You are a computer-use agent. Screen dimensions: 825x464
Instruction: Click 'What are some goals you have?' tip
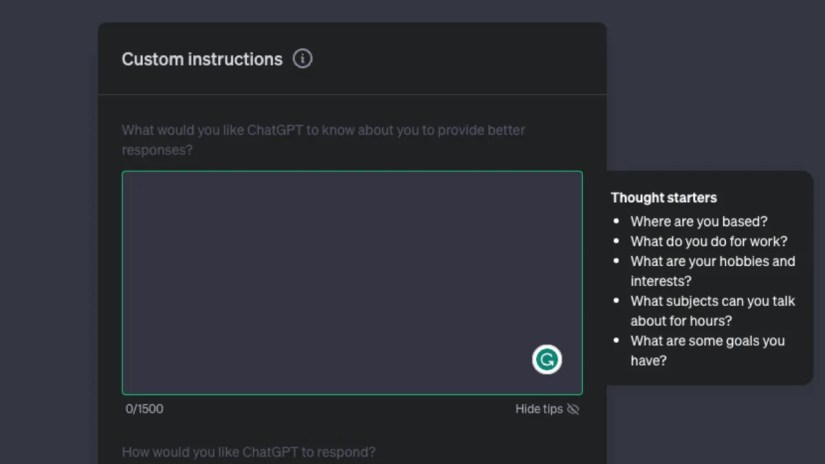click(x=708, y=350)
